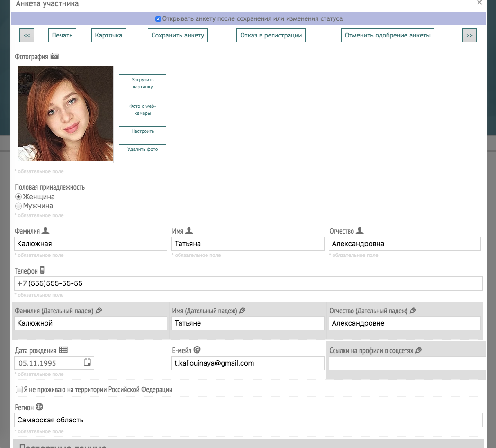The height and width of the screenshot is (448, 496).
Task: Select the Женщина radio option
Action: [18, 197]
